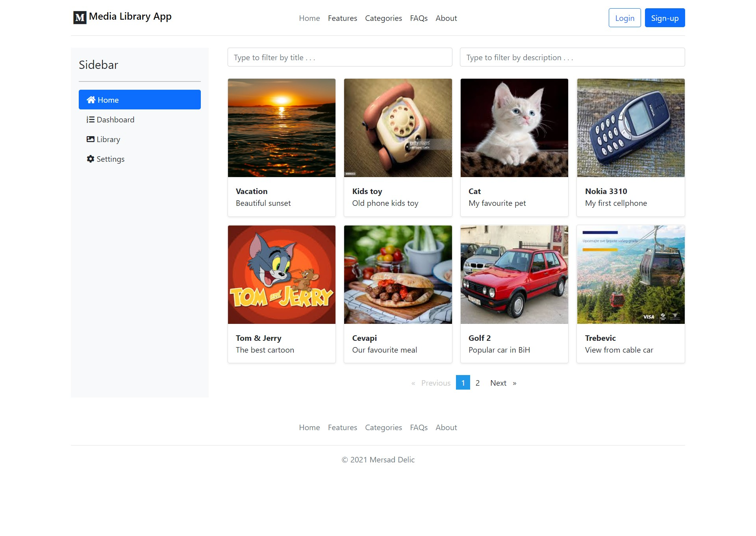Click the Tom & Jerry cartoon thumbnail
This screenshot has height=536, width=756.
tap(281, 275)
